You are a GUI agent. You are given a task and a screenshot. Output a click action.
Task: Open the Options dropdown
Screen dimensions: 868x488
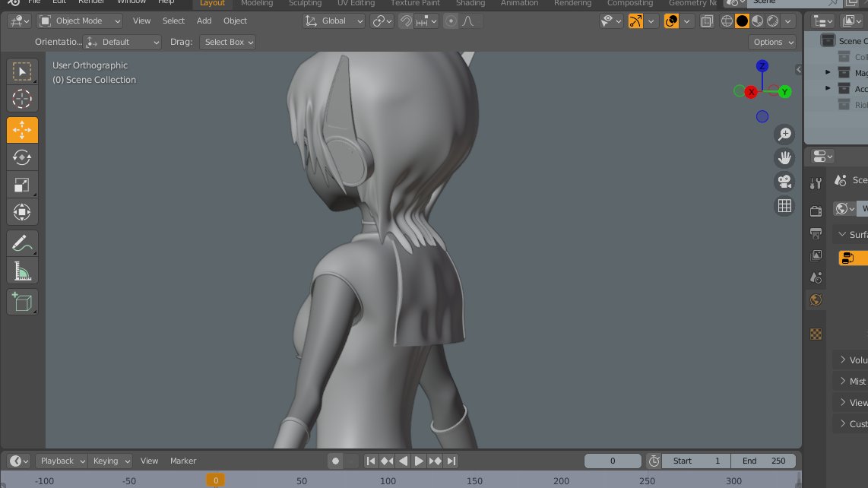click(773, 42)
